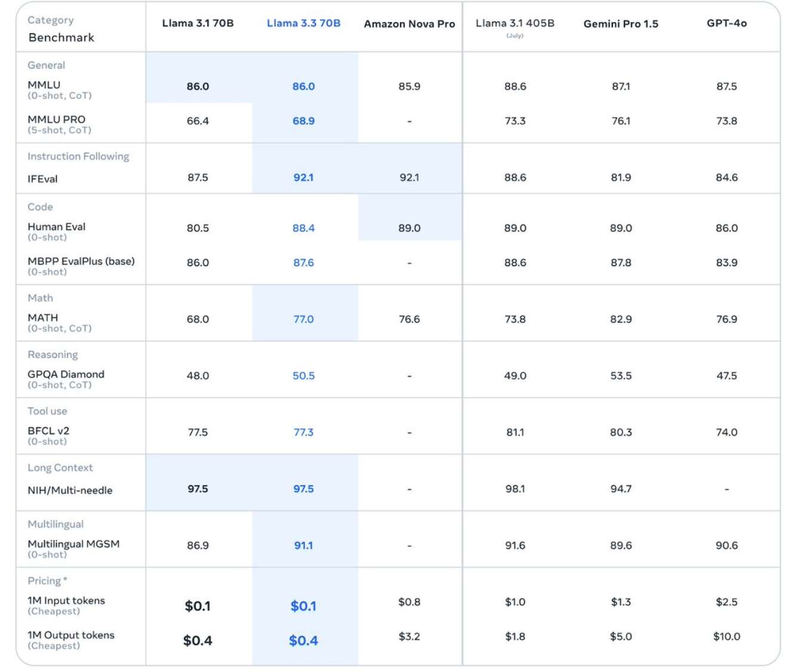Click the Llama 3.3 70B MGSM score 91.1
794x672 pixels.
click(303, 546)
